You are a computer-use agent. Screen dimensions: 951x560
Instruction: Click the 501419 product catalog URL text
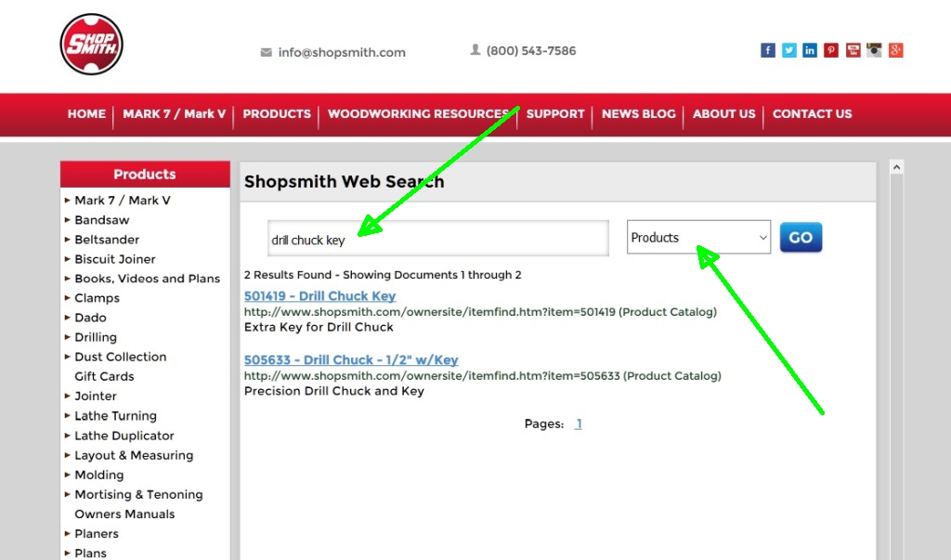[x=480, y=312]
